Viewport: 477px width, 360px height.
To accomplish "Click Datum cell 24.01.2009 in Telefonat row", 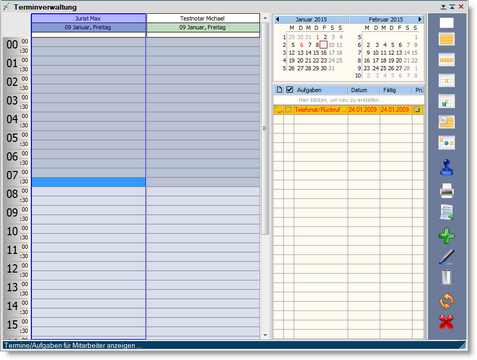I will (363, 110).
